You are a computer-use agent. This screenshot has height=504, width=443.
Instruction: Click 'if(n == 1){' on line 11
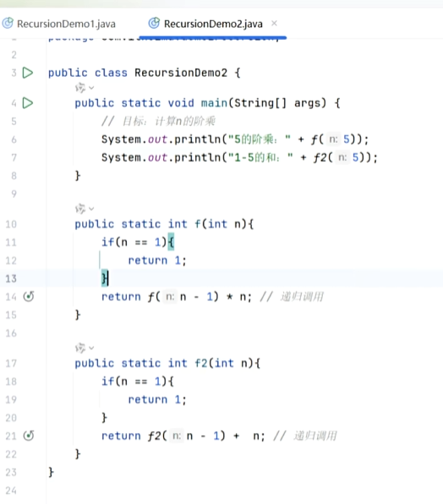point(138,242)
